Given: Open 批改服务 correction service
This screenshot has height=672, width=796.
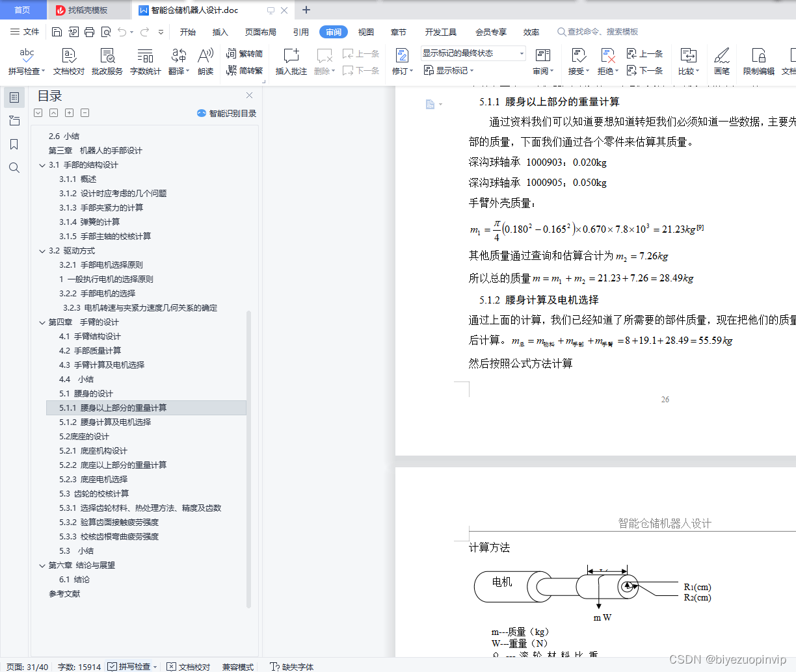Looking at the screenshot, I should click(x=107, y=62).
